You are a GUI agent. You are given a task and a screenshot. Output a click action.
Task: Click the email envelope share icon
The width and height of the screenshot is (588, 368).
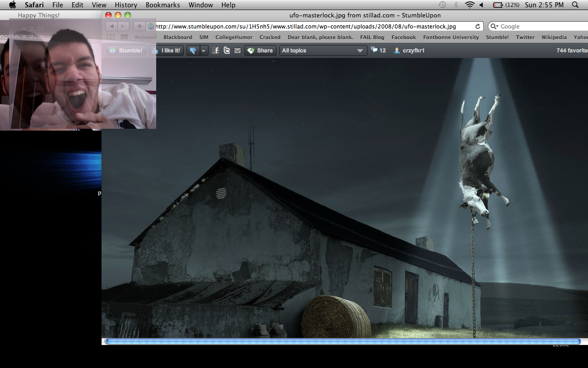[x=237, y=51]
